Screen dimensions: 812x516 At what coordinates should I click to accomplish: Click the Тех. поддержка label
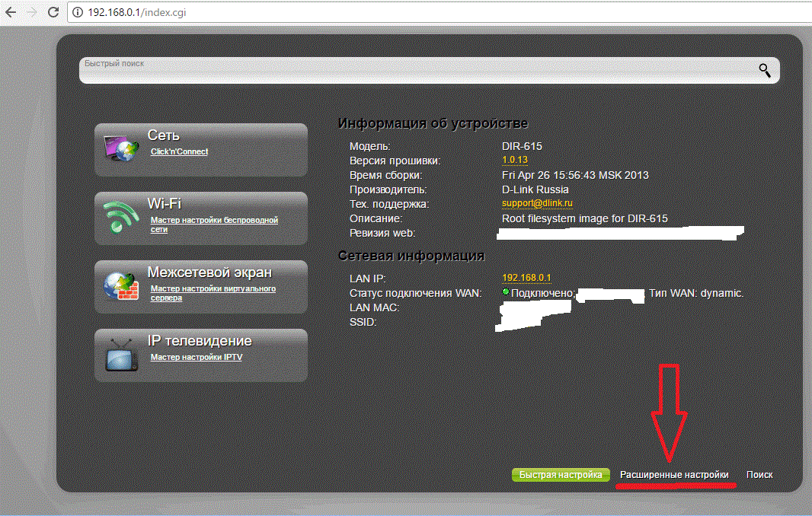389,205
